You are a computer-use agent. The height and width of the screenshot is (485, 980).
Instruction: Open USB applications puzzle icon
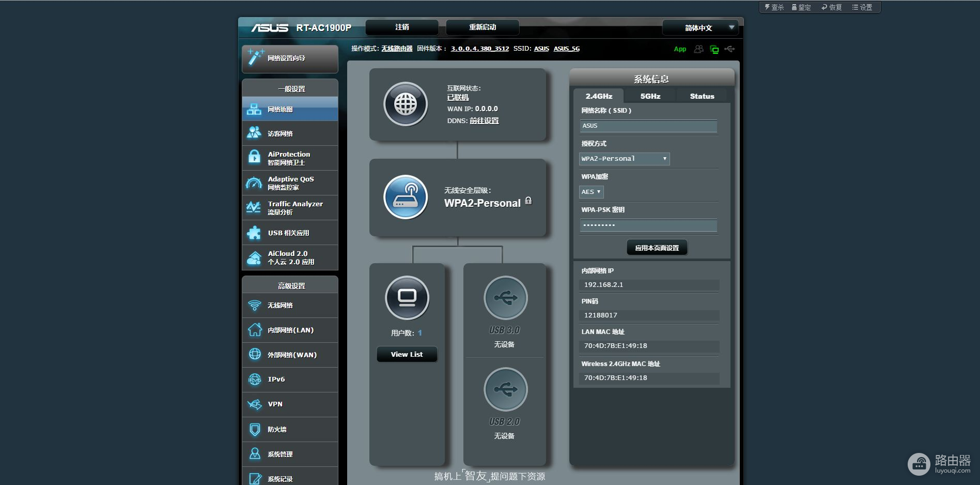pyautogui.click(x=254, y=233)
